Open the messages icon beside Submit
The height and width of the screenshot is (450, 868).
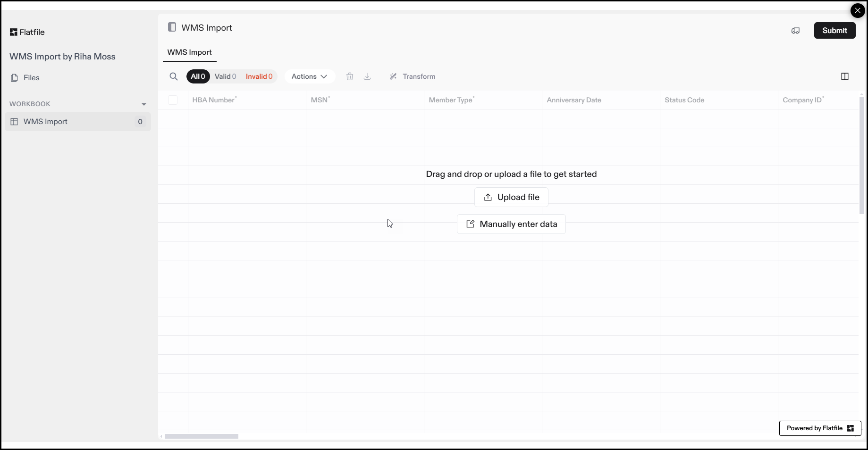pos(795,31)
